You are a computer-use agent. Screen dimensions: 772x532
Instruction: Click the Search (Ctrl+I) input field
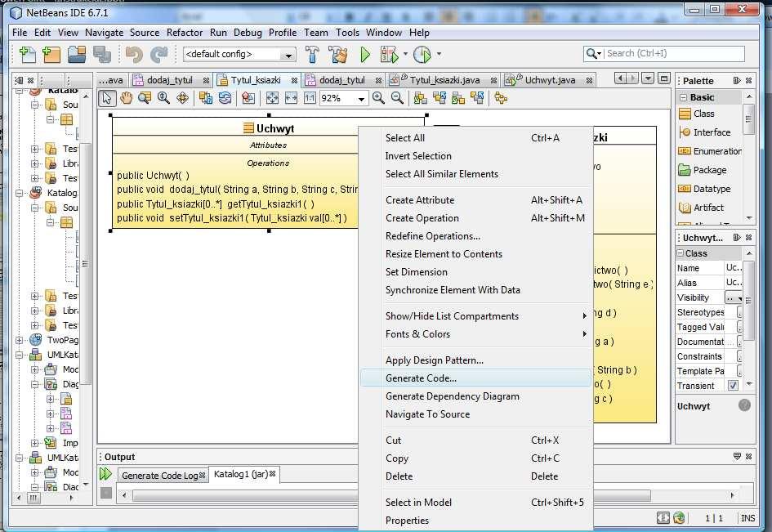(x=675, y=53)
